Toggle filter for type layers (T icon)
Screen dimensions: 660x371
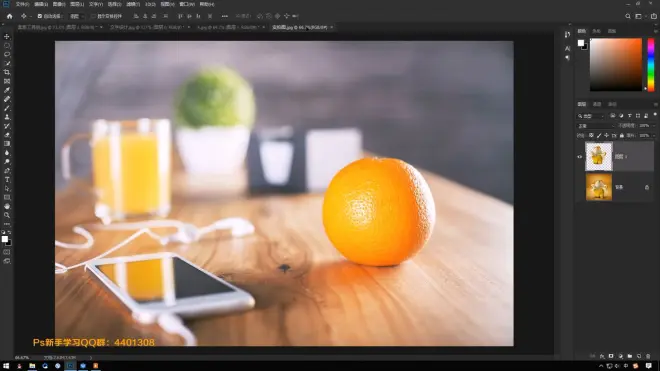(630, 116)
